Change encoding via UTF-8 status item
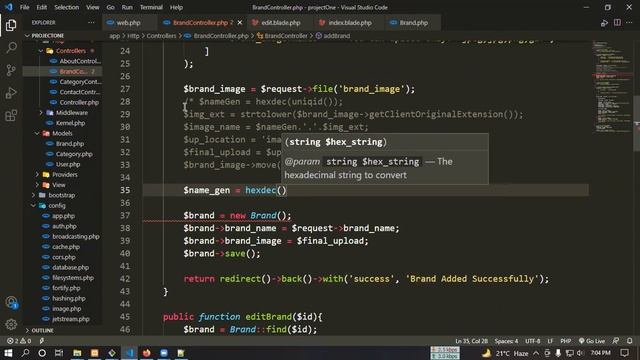This screenshot has width=640, height=360. tap(533, 341)
